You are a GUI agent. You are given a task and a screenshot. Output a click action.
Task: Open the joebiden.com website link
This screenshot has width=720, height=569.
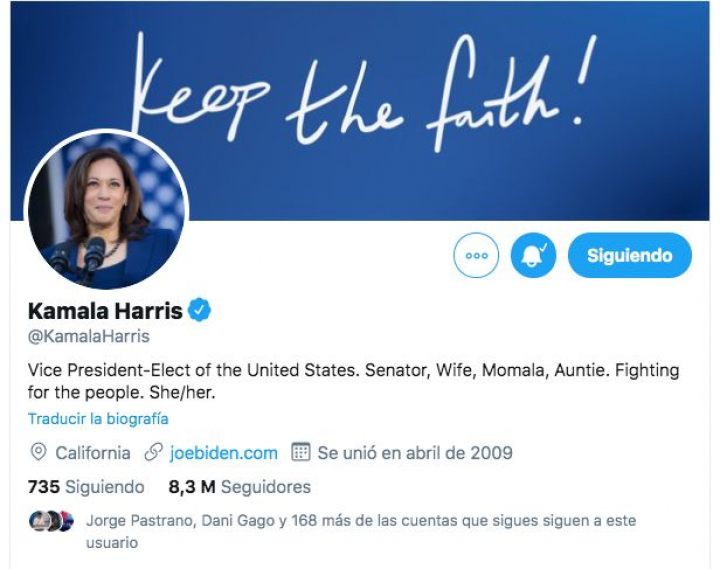coord(223,453)
